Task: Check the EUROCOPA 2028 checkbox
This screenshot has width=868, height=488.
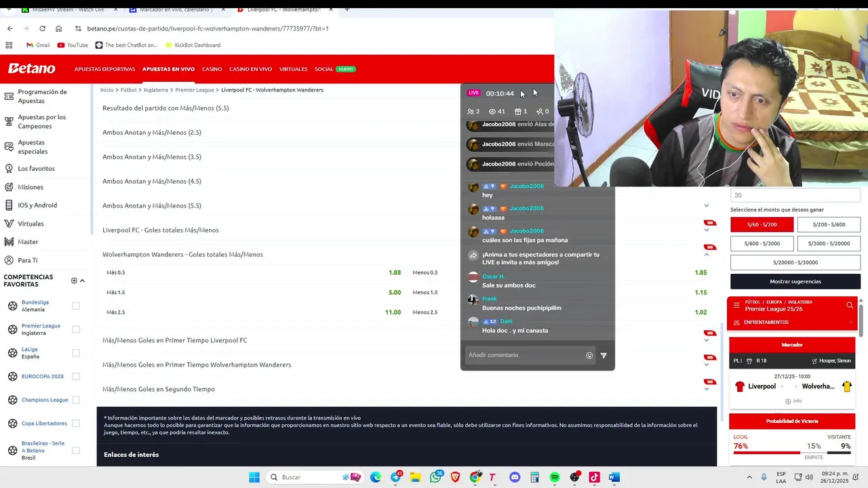Action: (76, 376)
